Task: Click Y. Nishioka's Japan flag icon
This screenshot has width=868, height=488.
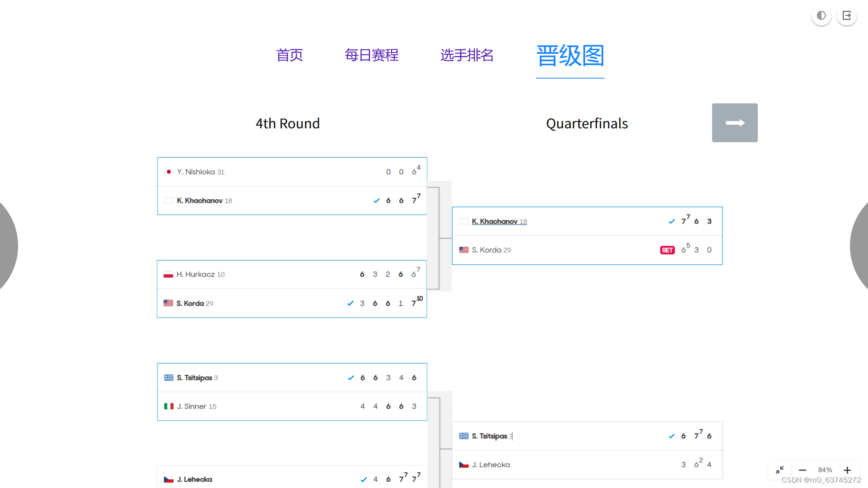Action: [x=169, y=172]
